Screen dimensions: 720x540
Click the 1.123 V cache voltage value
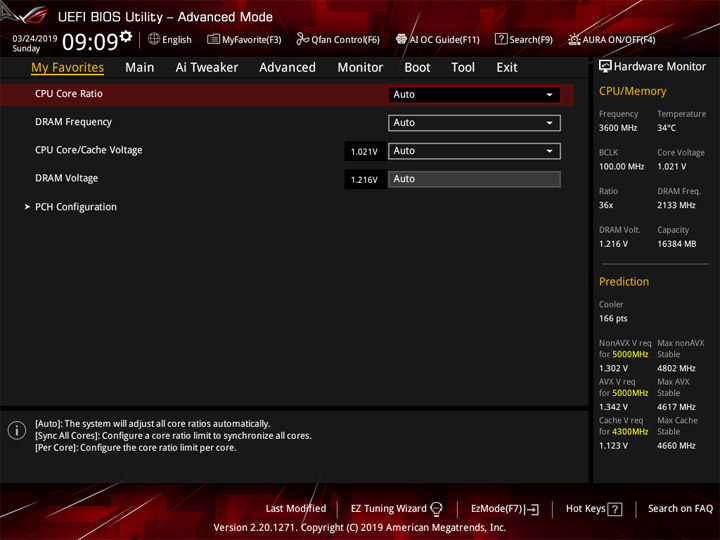(x=613, y=445)
